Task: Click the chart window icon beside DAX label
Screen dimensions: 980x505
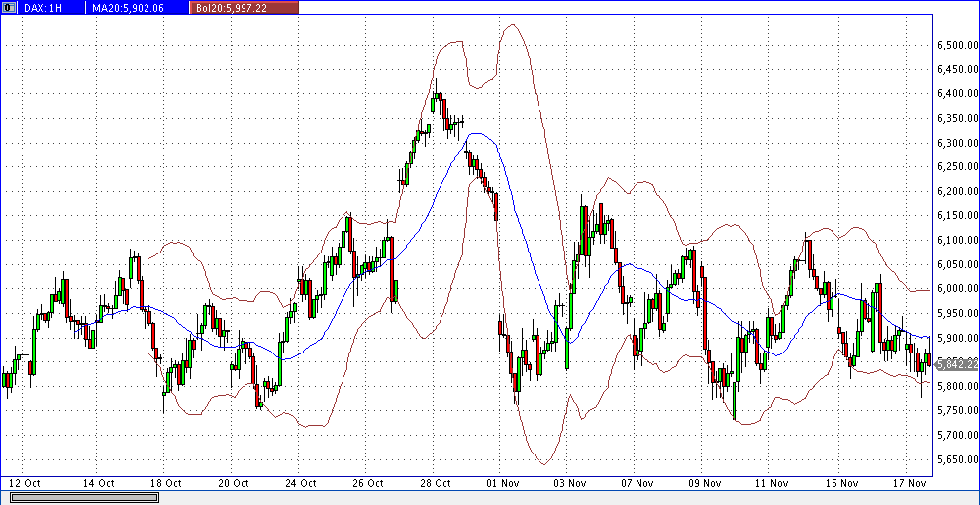Action: pos(9,8)
